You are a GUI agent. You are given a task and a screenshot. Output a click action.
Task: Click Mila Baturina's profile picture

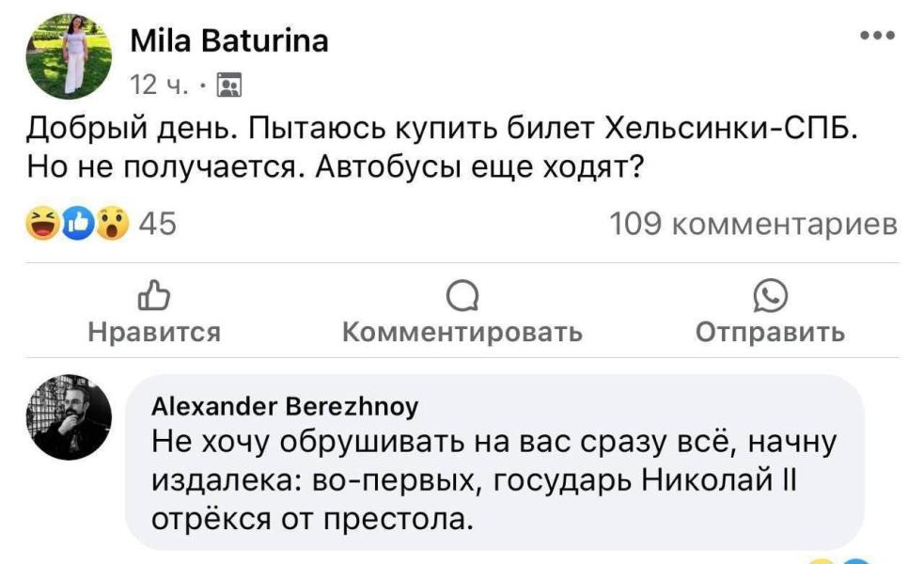pyautogui.click(x=69, y=56)
